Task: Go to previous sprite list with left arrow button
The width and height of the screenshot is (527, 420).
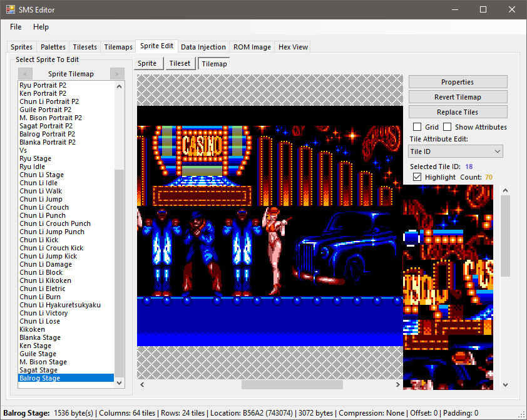Action: pyautogui.click(x=25, y=74)
